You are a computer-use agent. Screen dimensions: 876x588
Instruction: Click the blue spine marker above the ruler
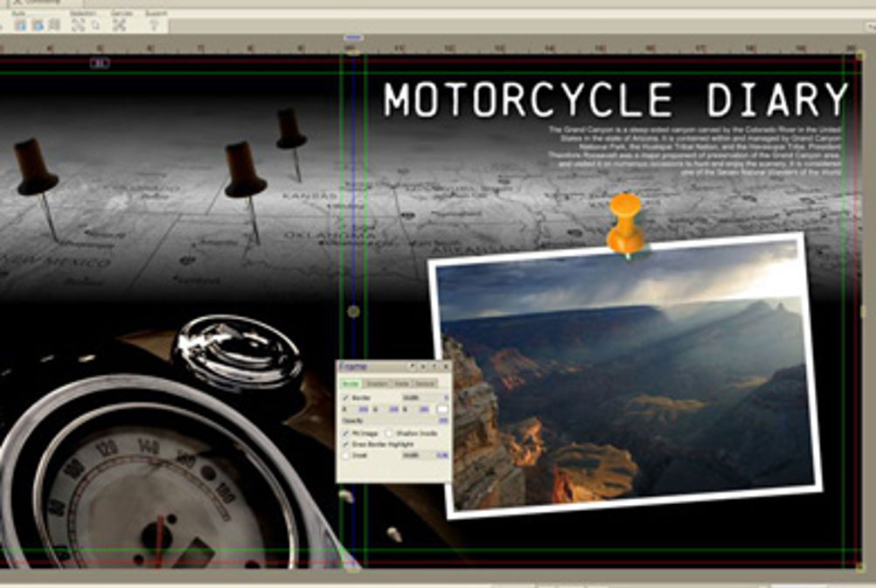(x=353, y=38)
